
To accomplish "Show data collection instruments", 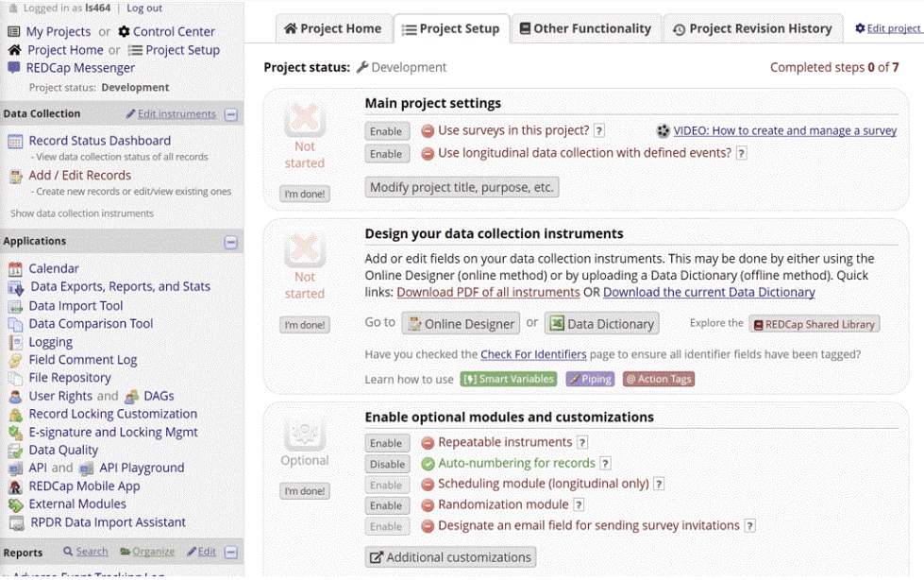I will pos(82,213).
